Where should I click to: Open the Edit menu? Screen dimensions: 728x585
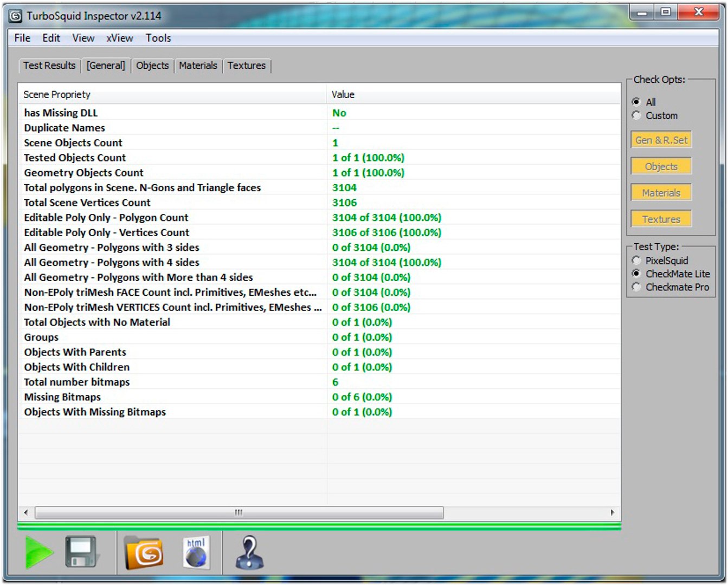tap(51, 38)
